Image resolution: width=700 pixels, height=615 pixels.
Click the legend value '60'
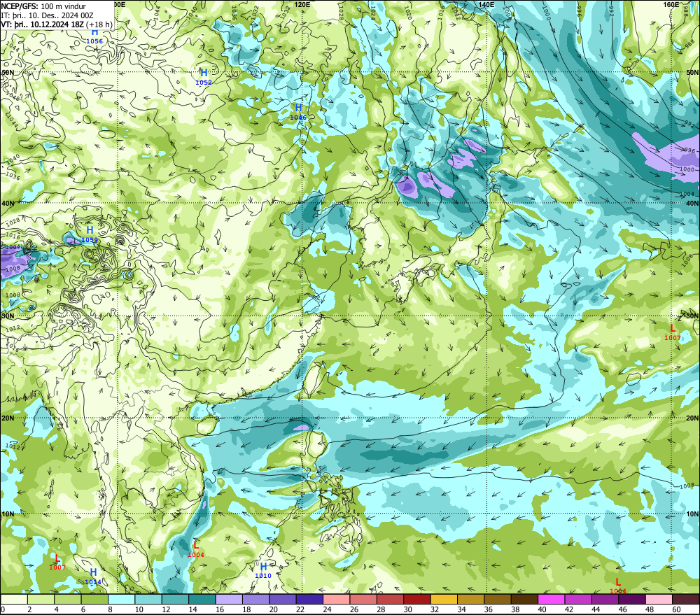point(676,609)
